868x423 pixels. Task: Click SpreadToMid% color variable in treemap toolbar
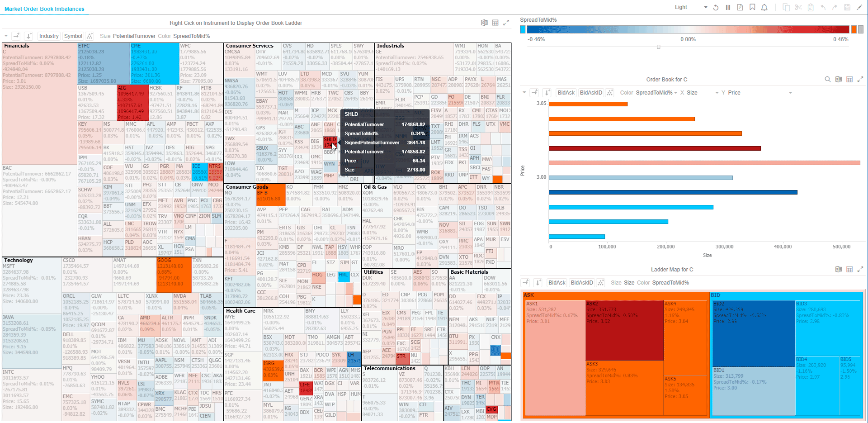tap(191, 36)
